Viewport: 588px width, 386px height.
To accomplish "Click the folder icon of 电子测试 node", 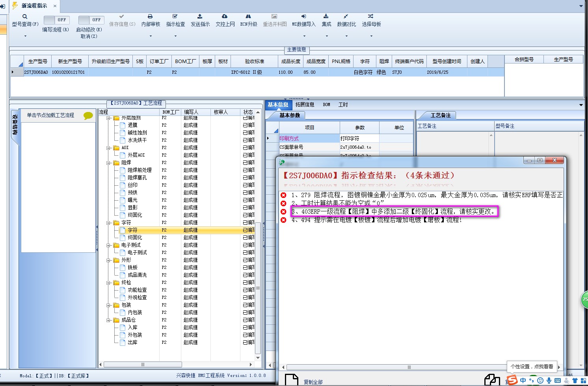I will [x=116, y=245].
